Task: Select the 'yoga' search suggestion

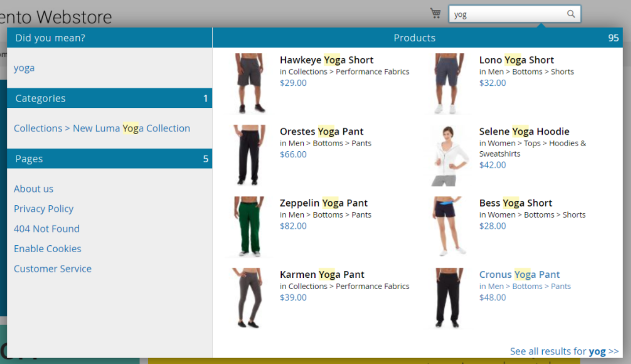Action: point(24,68)
